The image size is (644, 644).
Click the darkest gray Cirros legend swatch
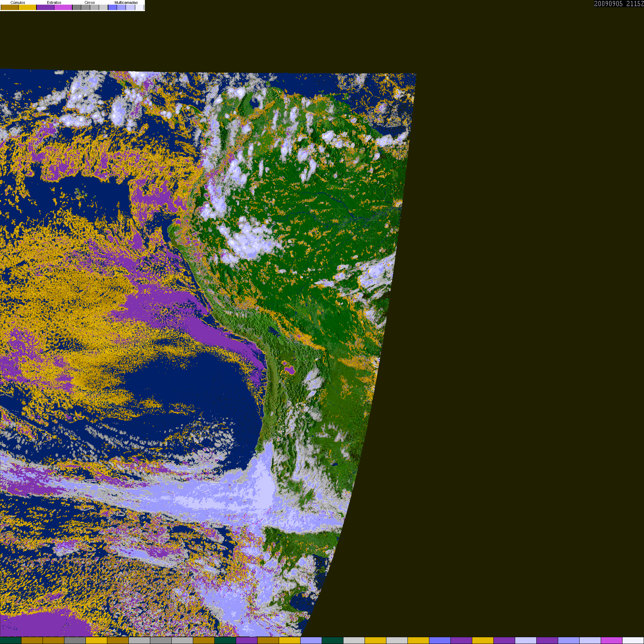point(77,7)
